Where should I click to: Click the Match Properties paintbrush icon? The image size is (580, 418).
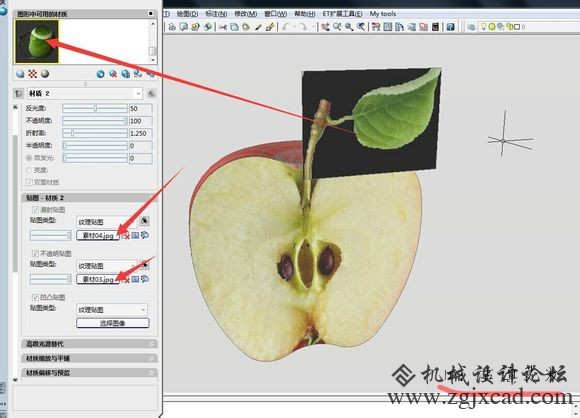pyautogui.click(x=270, y=27)
